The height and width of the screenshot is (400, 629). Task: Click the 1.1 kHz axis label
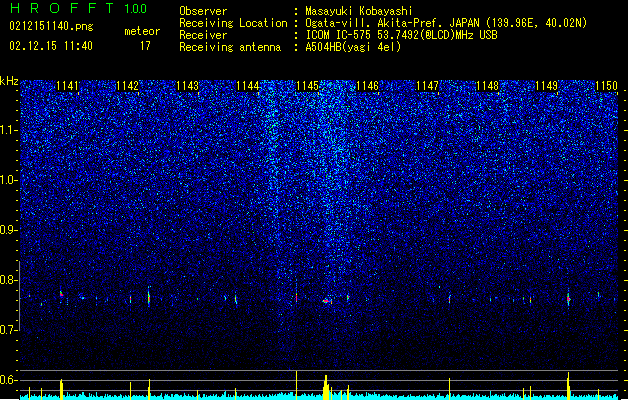click(x=9, y=130)
